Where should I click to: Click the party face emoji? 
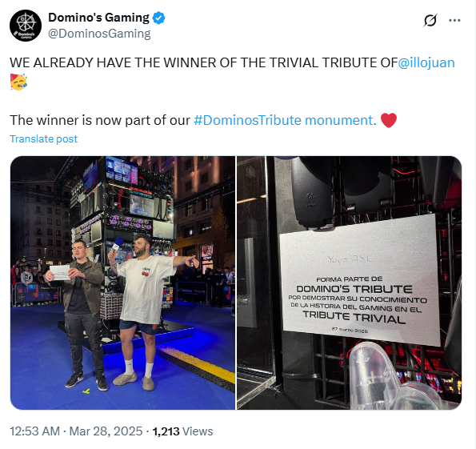tap(18, 82)
